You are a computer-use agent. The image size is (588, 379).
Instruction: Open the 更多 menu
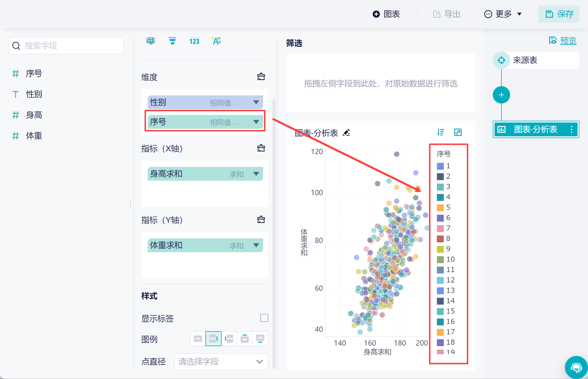pyautogui.click(x=503, y=14)
